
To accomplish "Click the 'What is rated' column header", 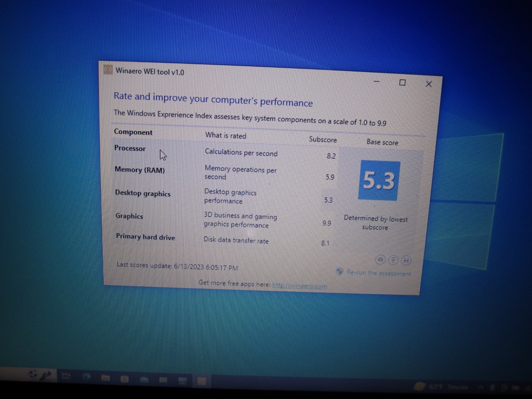I will 226,136.
